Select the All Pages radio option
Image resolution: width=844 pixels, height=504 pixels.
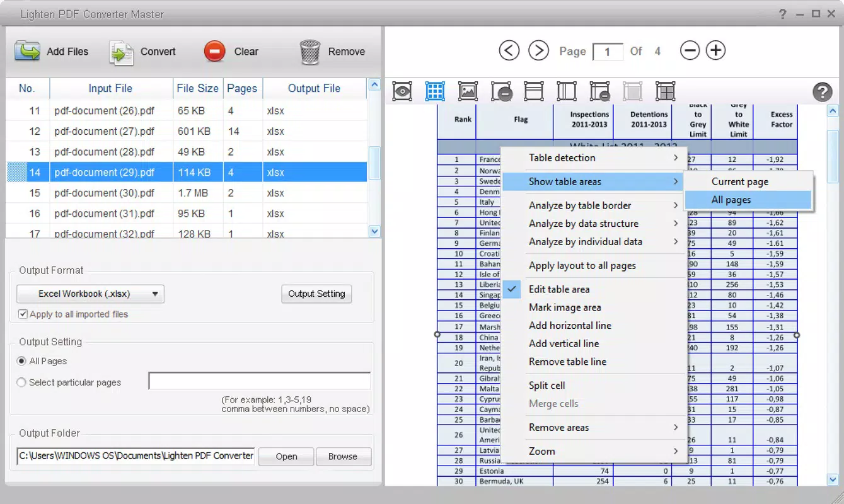pyautogui.click(x=22, y=361)
